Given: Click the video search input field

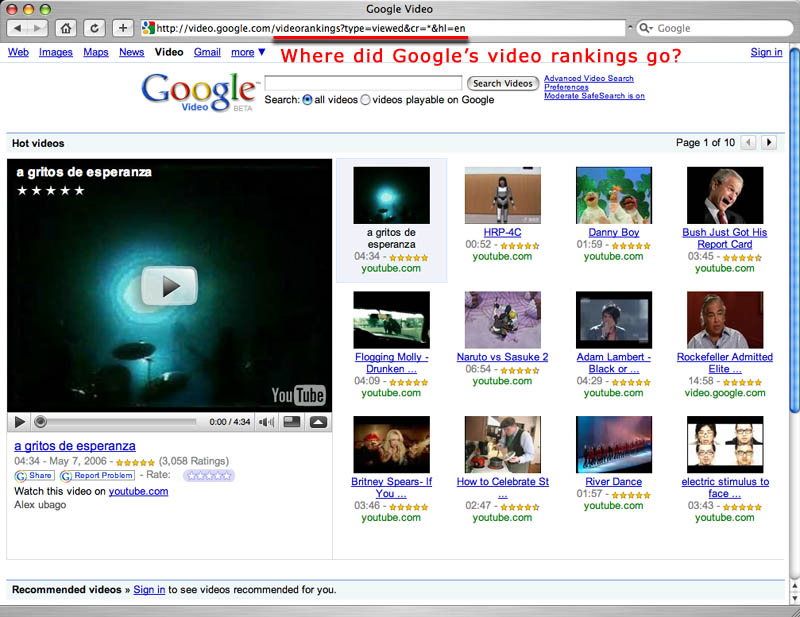Looking at the screenshot, I should (363, 83).
